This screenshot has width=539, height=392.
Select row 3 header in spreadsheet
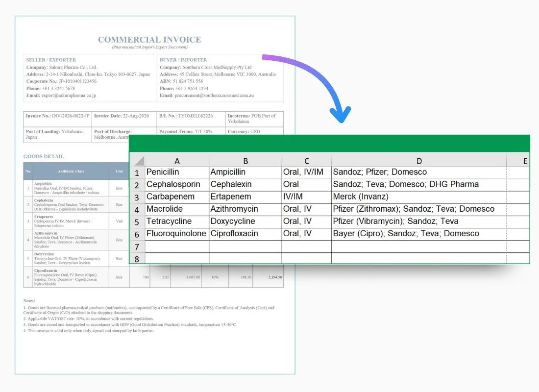137,197
